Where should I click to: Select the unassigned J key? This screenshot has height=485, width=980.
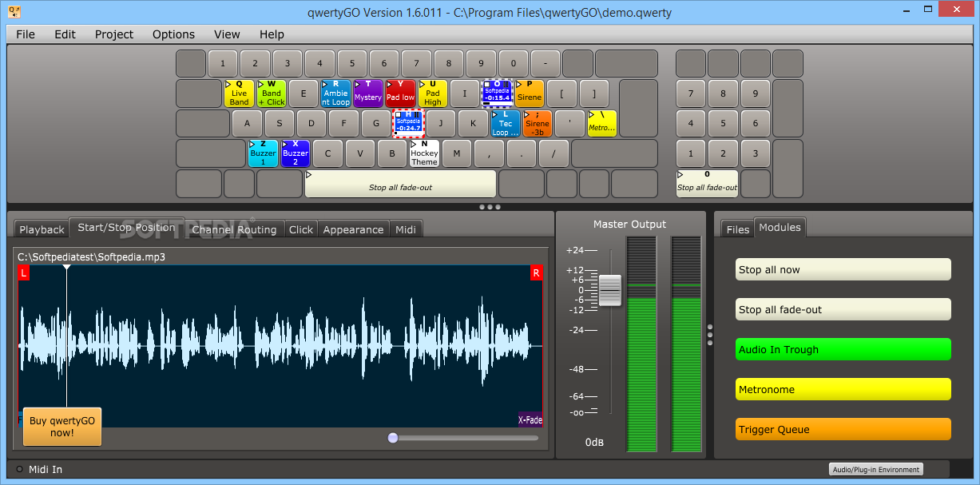[441, 124]
